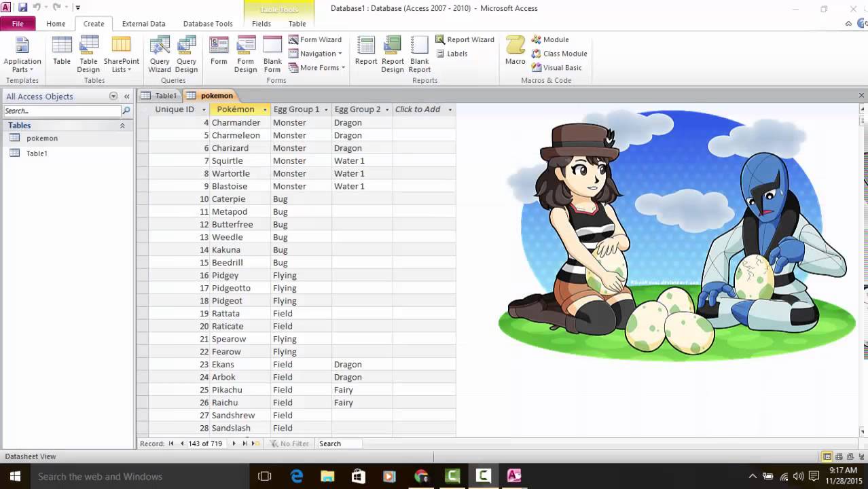Open SharePoint Lists menu
Screen dimensions: 868x489
click(x=122, y=55)
